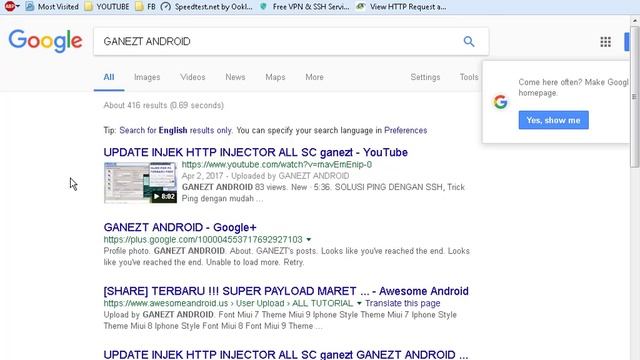Click the Google logo
This screenshot has height=360, width=640.
[45, 41]
